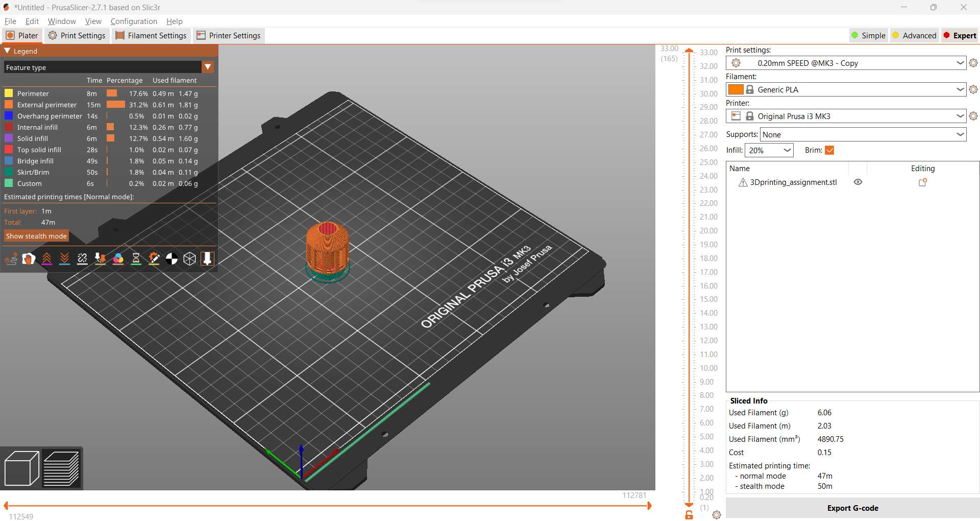Toggle tool marker nozzle icon

(x=207, y=259)
